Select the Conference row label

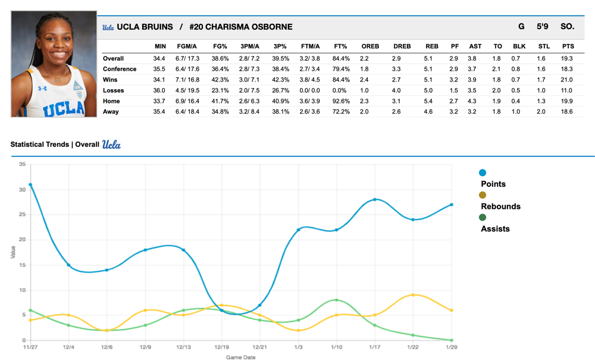click(120, 69)
